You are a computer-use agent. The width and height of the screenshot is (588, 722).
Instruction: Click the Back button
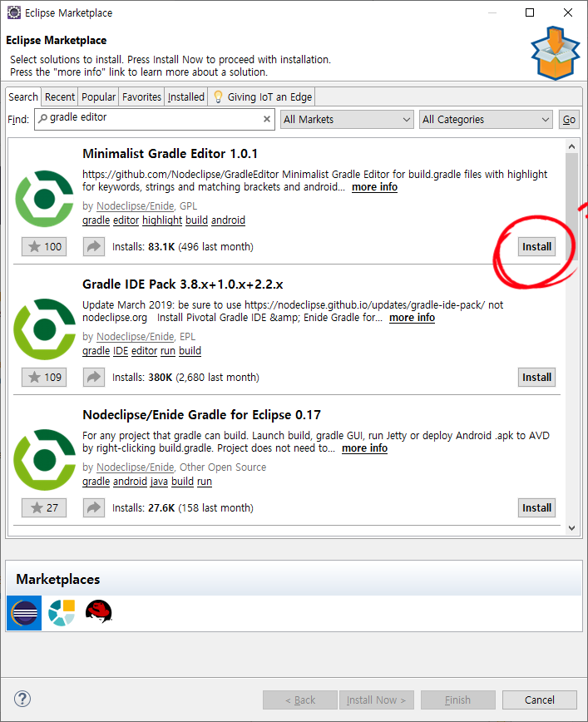(x=299, y=700)
